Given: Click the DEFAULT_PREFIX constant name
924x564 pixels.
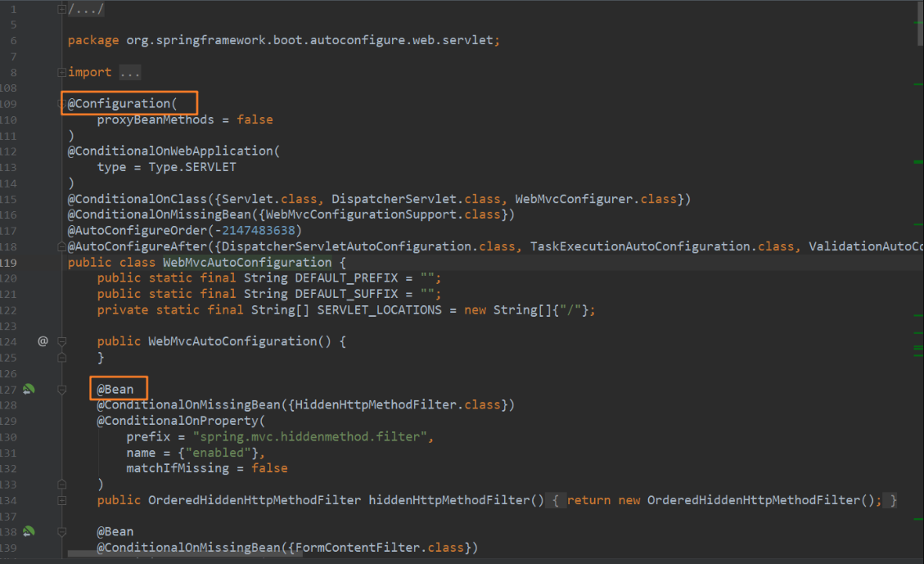Looking at the screenshot, I should 346,278.
